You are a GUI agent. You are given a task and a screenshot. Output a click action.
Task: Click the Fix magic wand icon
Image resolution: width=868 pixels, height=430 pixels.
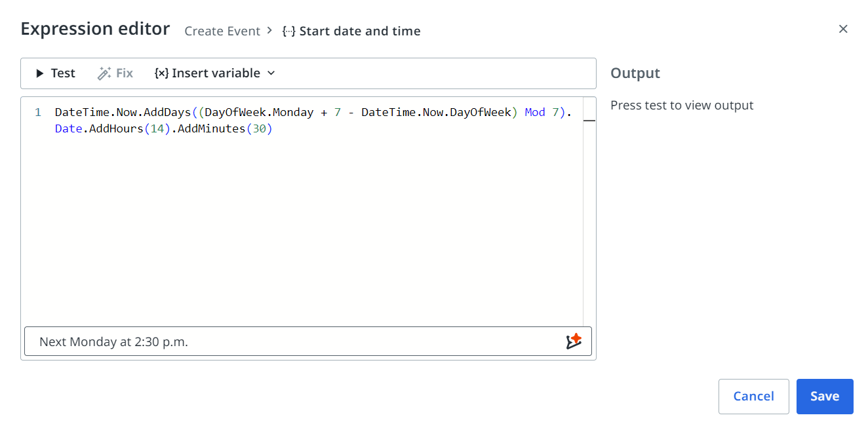[104, 73]
